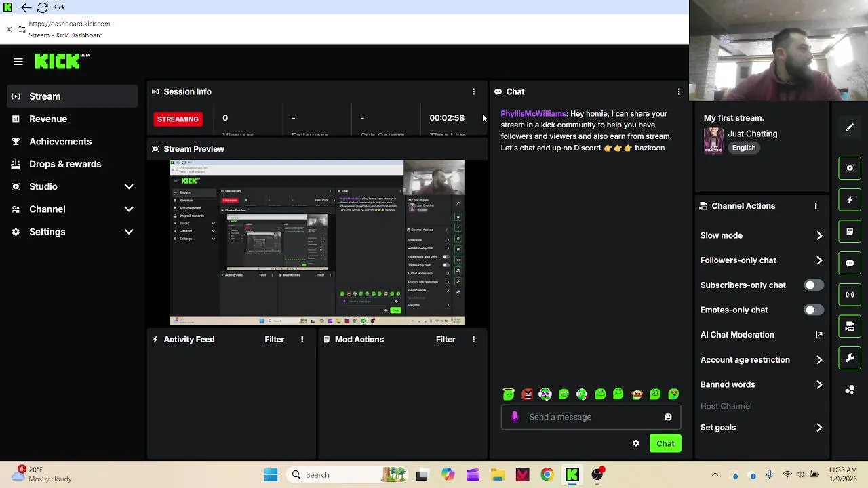Insert the white-headphones purple-eyes emote
This screenshot has height=488, width=868.
pyautogui.click(x=545, y=394)
